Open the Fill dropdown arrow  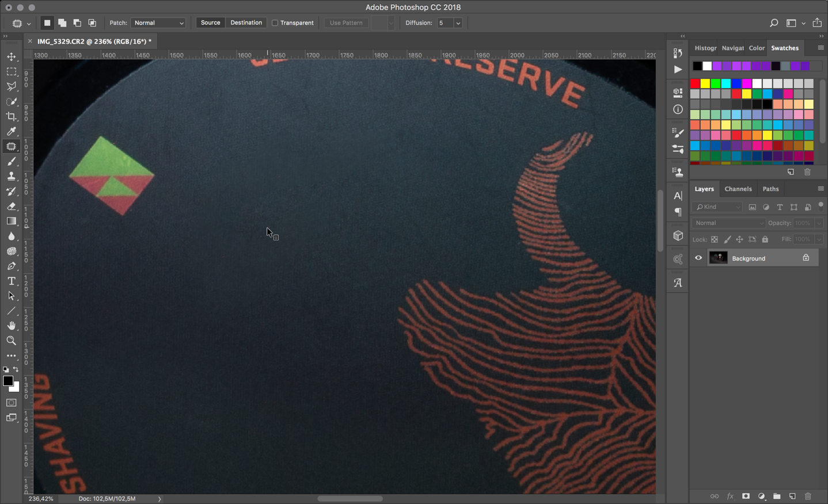tap(819, 239)
